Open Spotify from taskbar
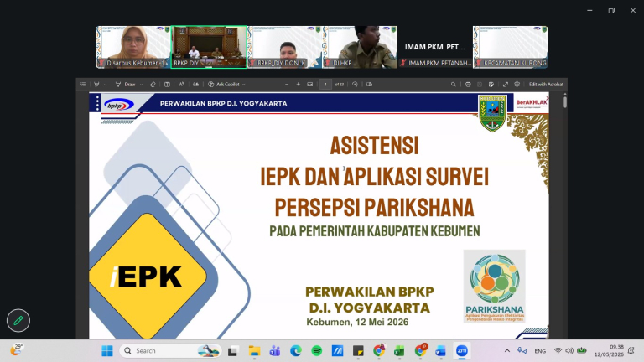Image resolution: width=644 pixels, height=362 pixels. (317, 351)
